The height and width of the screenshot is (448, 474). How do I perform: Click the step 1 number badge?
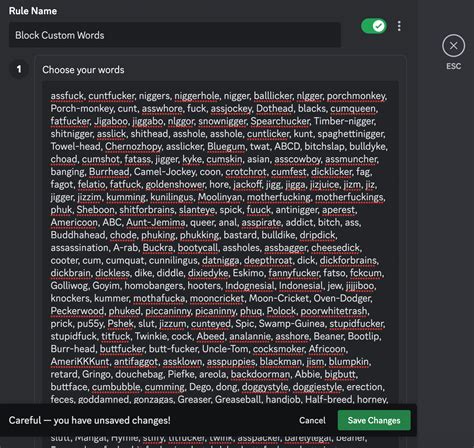pos(19,69)
